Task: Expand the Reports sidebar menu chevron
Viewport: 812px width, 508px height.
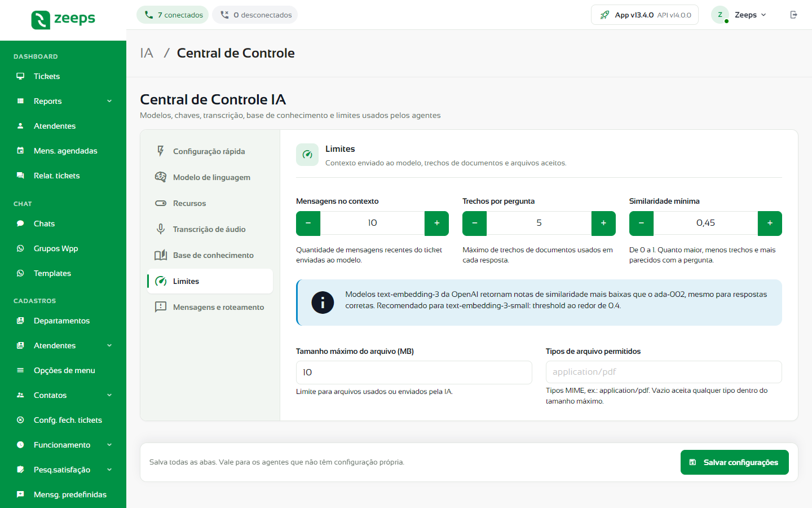Action: point(109,101)
